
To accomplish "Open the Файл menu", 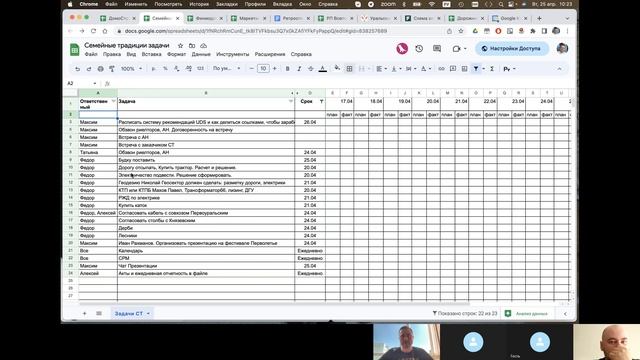I will (x=91, y=54).
